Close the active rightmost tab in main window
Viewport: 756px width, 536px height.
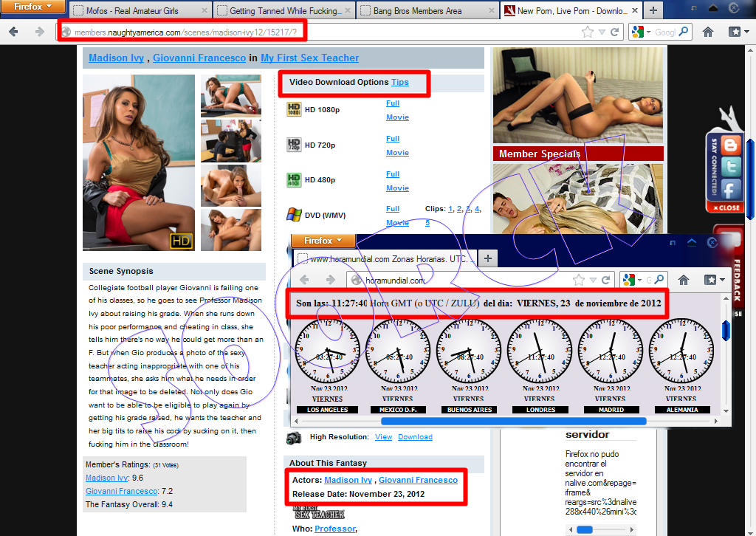coord(635,10)
